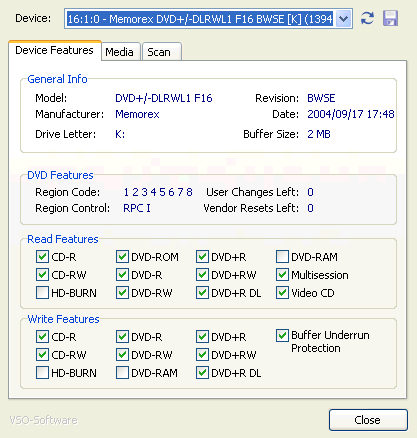The height and width of the screenshot is (438, 417).
Task: Toggle HD-BURN checkbox under Read Features
Action: click(42, 293)
